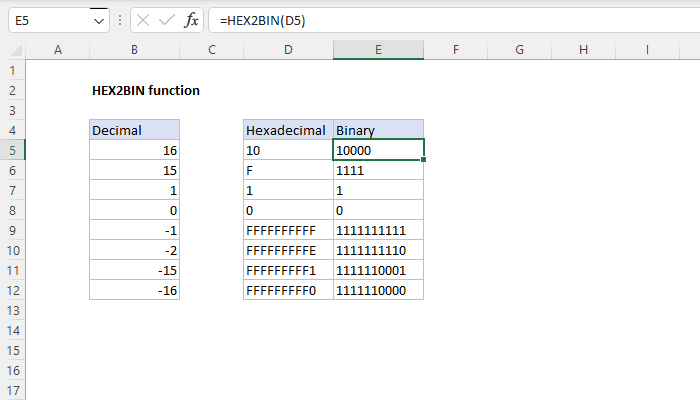Select row 1 header
700x400 pixels.
12,70
